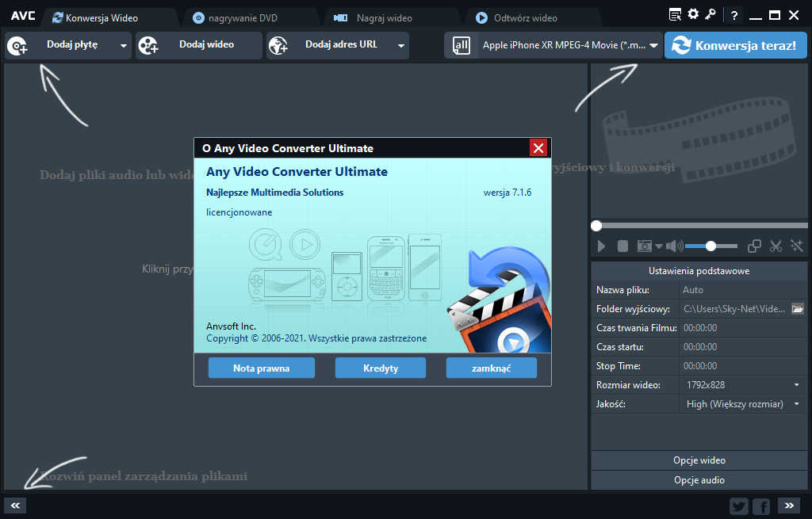
Task: Mute audio via speaker icon
Action: tap(674, 246)
